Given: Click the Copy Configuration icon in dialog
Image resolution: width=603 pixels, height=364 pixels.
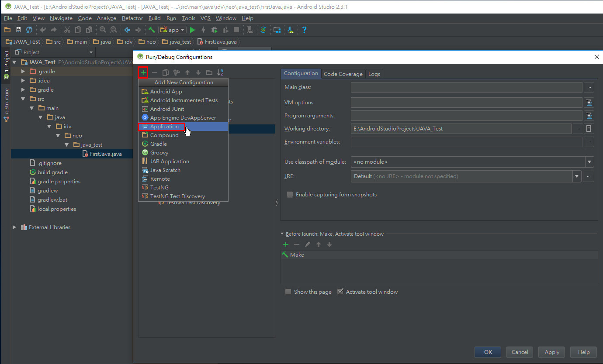Looking at the screenshot, I should pyautogui.click(x=166, y=72).
